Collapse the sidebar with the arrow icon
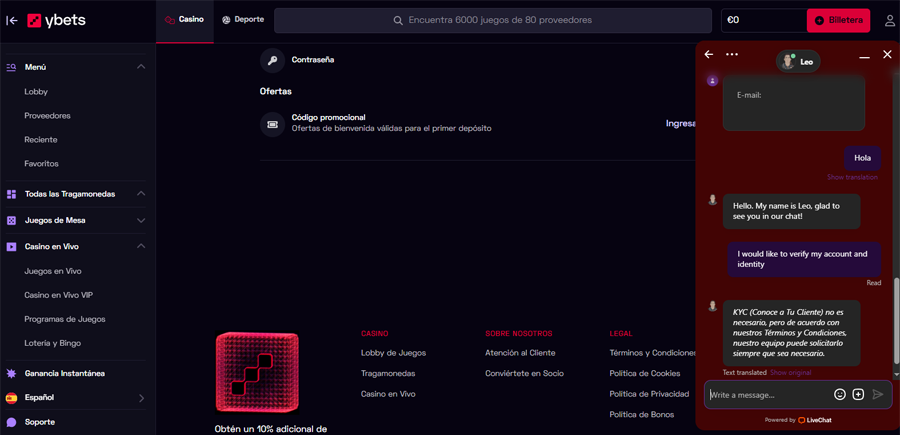 (x=11, y=21)
